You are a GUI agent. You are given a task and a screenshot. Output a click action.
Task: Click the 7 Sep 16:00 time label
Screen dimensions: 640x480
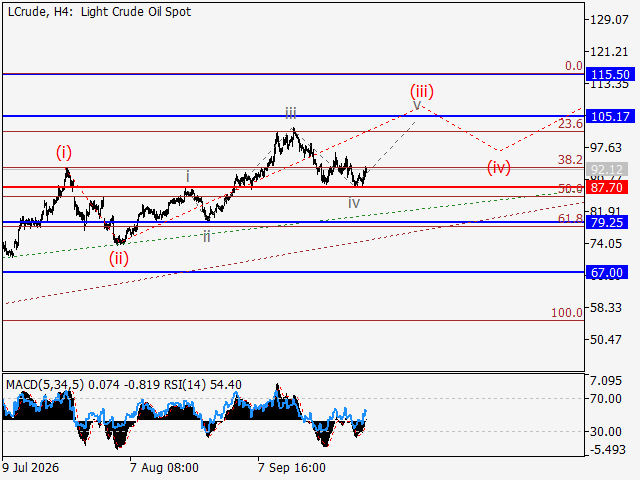click(x=292, y=467)
